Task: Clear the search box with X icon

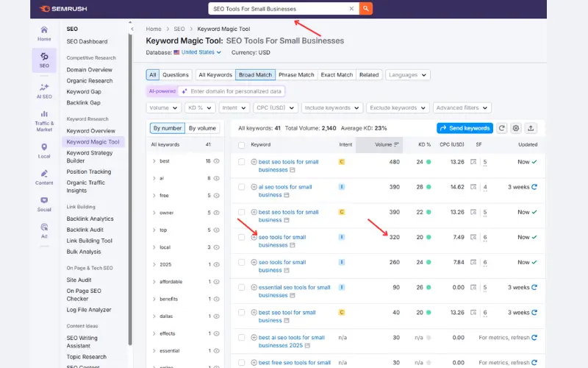Action: (351, 9)
